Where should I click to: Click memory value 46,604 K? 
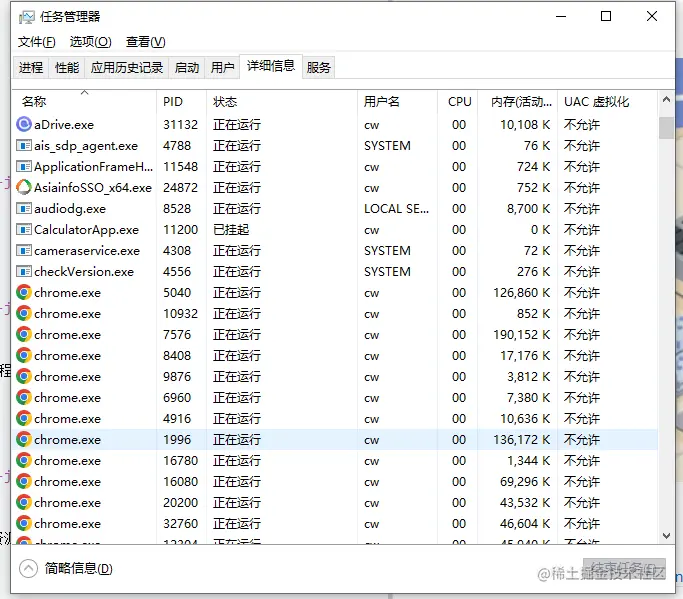point(525,524)
